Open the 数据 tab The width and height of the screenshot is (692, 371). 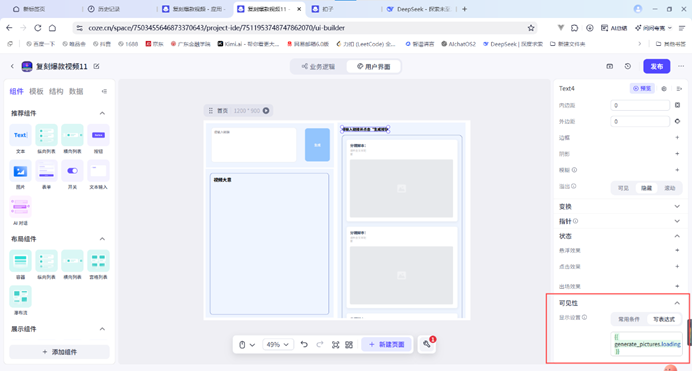76,91
